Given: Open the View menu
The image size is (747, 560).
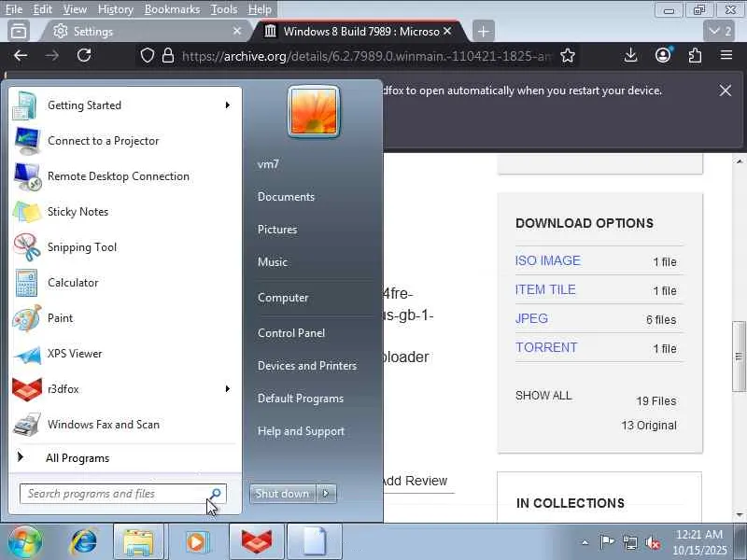Looking at the screenshot, I should coord(76,9).
